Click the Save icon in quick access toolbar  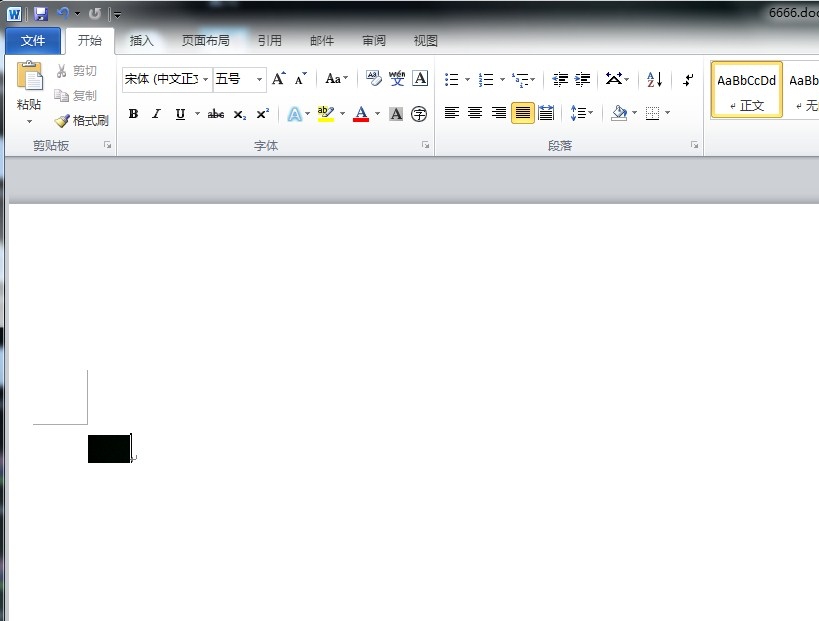click(x=40, y=14)
